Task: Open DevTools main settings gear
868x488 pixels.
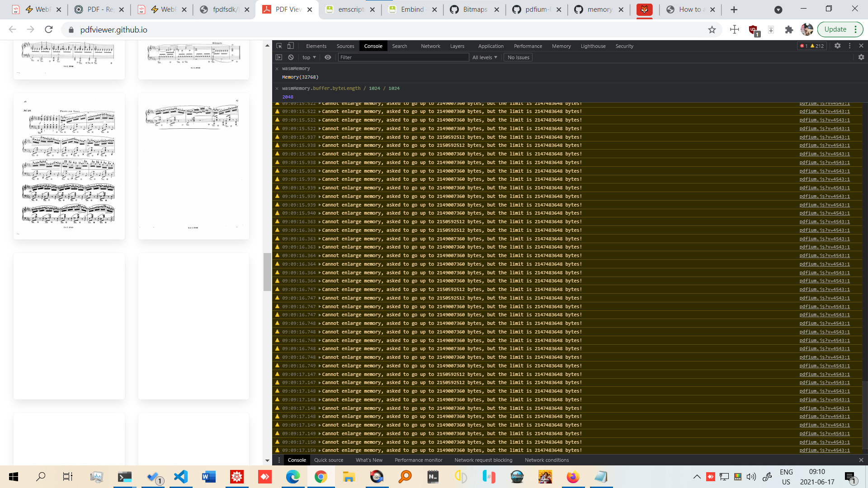Action: 837,46
